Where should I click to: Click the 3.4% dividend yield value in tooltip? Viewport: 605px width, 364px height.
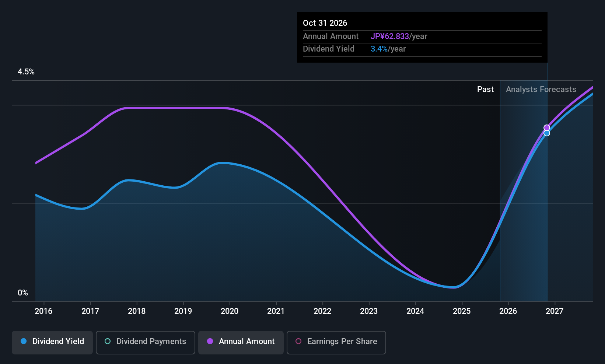pyautogui.click(x=379, y=49)
